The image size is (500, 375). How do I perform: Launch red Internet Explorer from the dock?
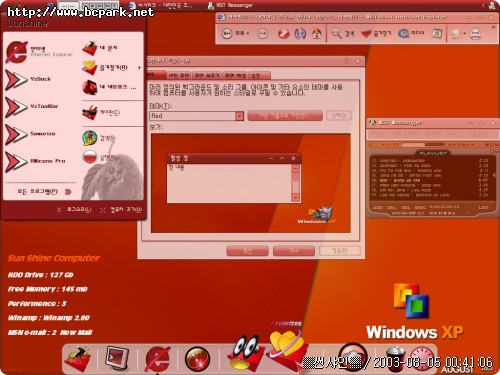click(x=157, y=359)
